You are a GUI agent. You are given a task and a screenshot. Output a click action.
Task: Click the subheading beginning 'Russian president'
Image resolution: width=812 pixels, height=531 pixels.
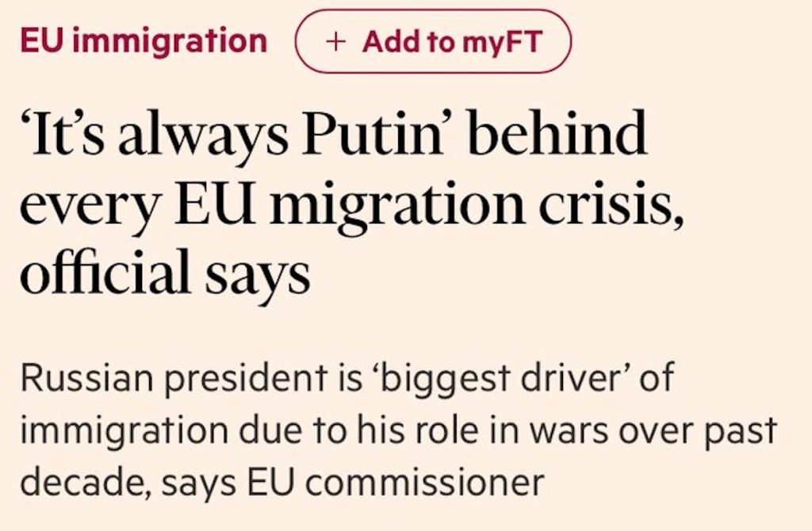pos(396,430)
